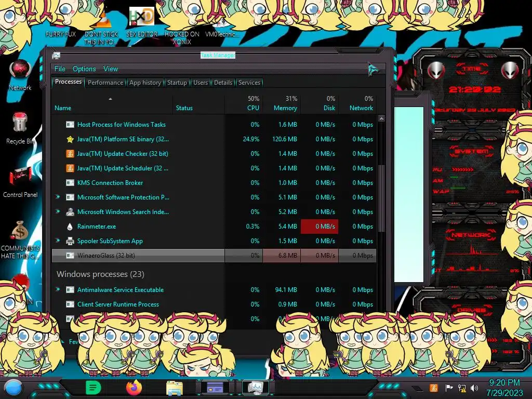Click the Java Update Checker icon
The width and height of the screenshot is (532, 399).
click(70, 154)
